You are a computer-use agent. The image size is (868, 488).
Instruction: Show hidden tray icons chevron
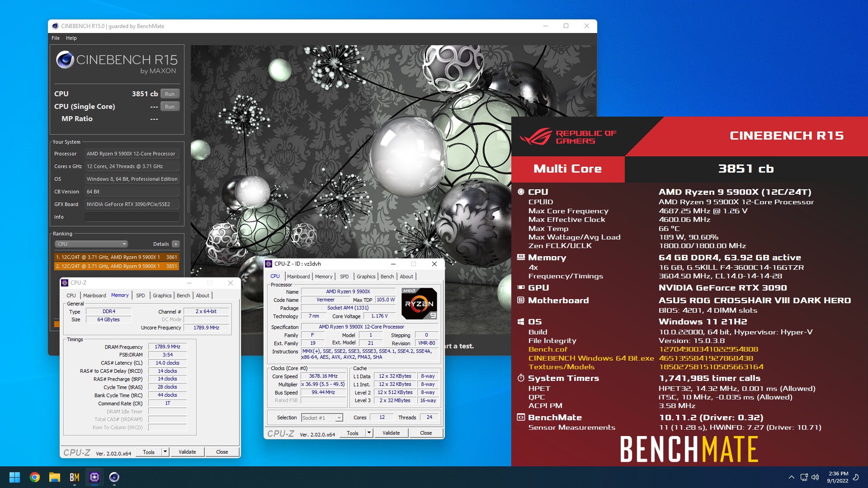pyautogui.click(x=792, y=477)
